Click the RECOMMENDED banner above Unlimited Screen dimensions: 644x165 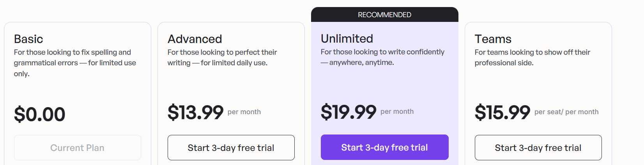pyautogui.click(x=385, y=14)
